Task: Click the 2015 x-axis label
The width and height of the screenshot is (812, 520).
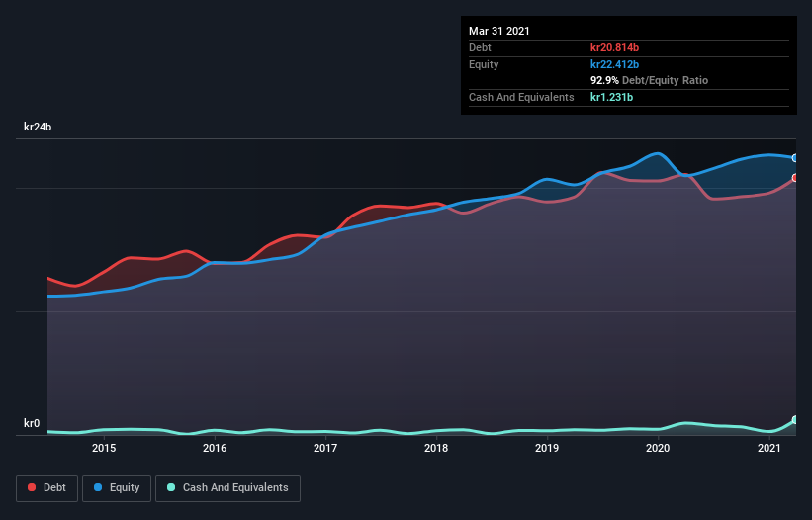Action: pos(104,448)
